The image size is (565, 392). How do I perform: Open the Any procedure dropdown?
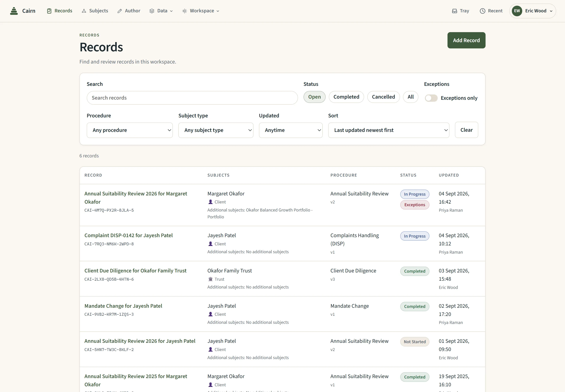click(129, 130)
